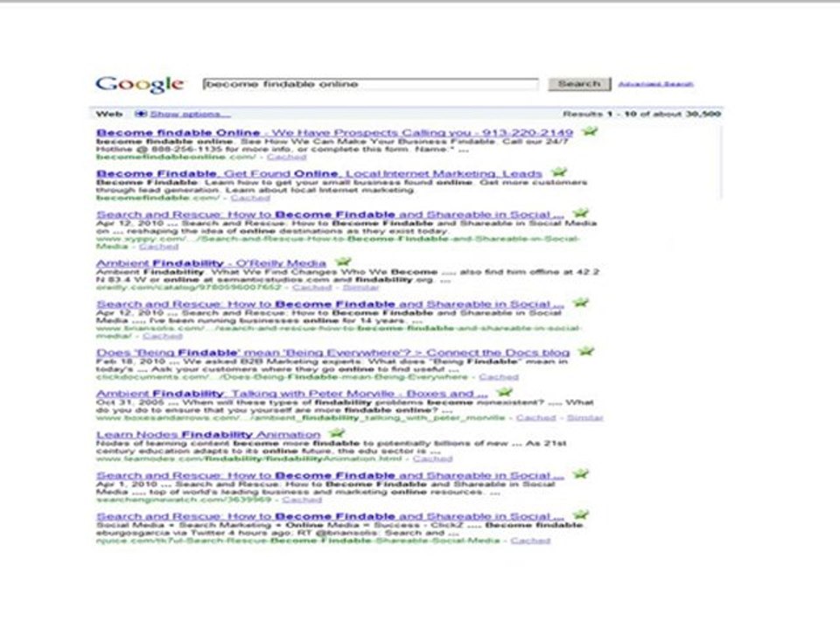
Task: Click the 'Show options...' link
Action: [x=190, y=114]
